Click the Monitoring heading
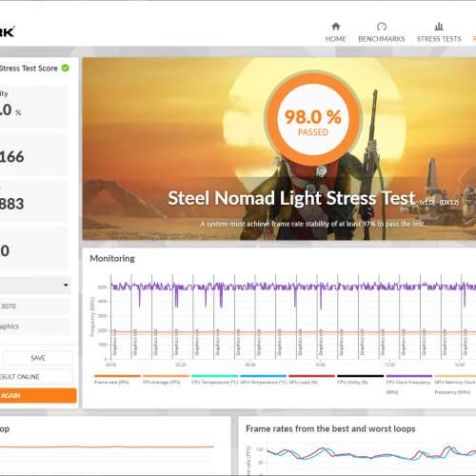The width and height of the screenshot is (476, 476). [x=112, y=258]
